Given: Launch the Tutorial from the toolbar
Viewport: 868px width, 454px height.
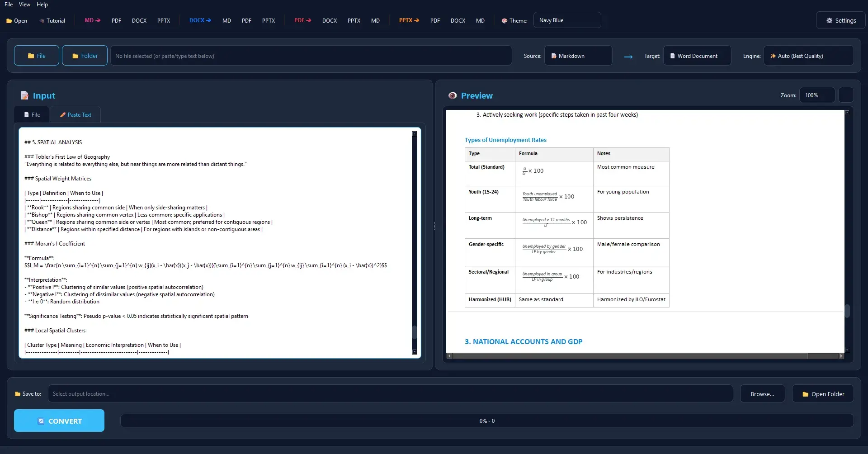Looking at the screenshot, I should coord(52,20).
